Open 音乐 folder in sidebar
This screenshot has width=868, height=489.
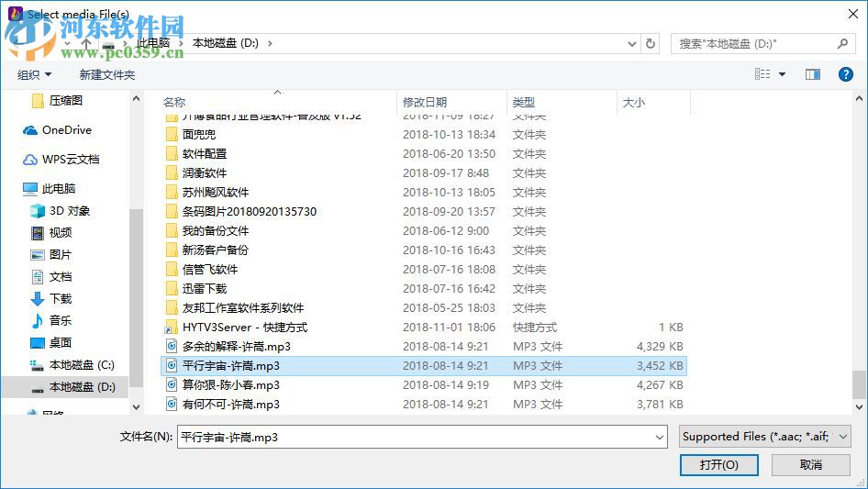[51, 320]
